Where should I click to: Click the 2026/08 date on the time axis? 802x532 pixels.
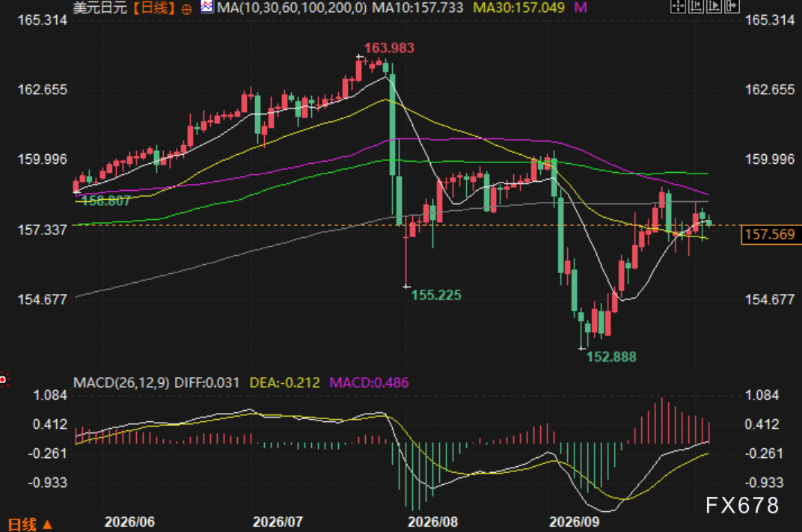tap(432, 522)
